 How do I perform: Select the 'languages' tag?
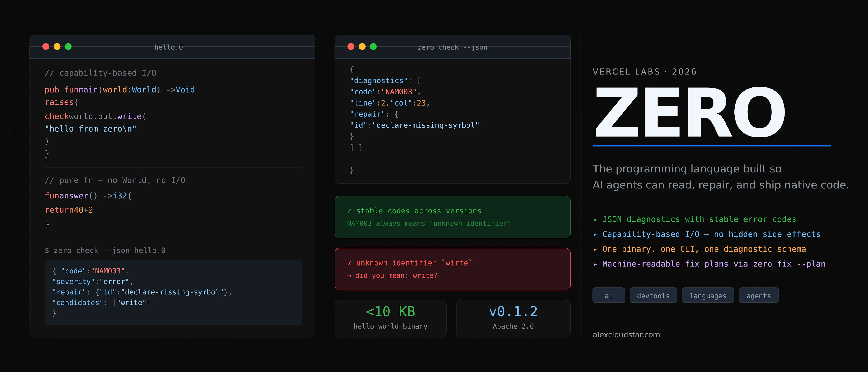pyautogui.click(x=708, y=295)
